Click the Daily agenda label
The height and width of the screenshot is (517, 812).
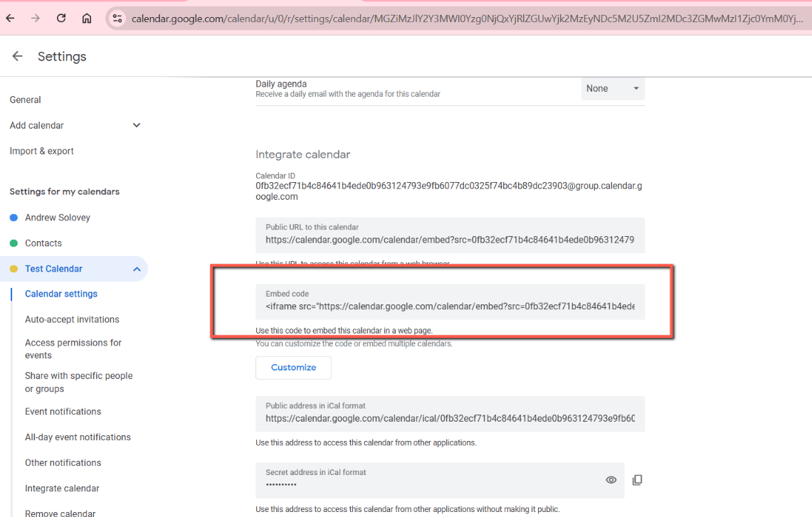click(281, 84)
